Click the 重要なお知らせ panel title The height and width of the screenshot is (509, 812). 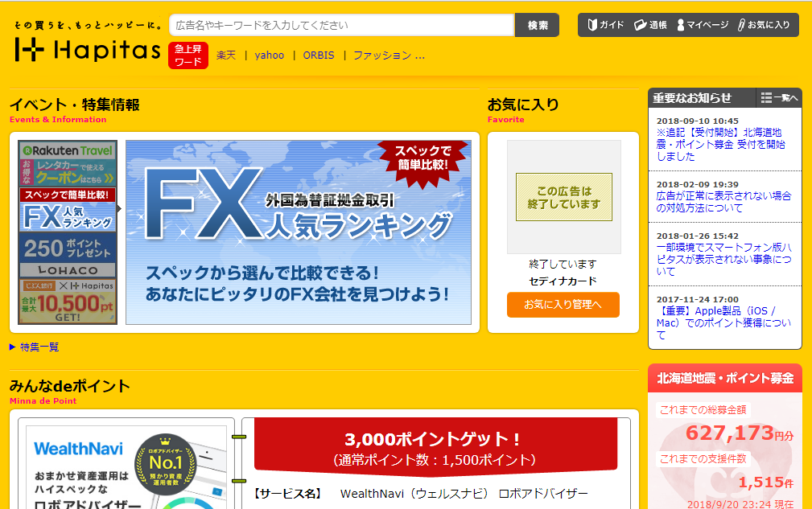click(692, 98)
